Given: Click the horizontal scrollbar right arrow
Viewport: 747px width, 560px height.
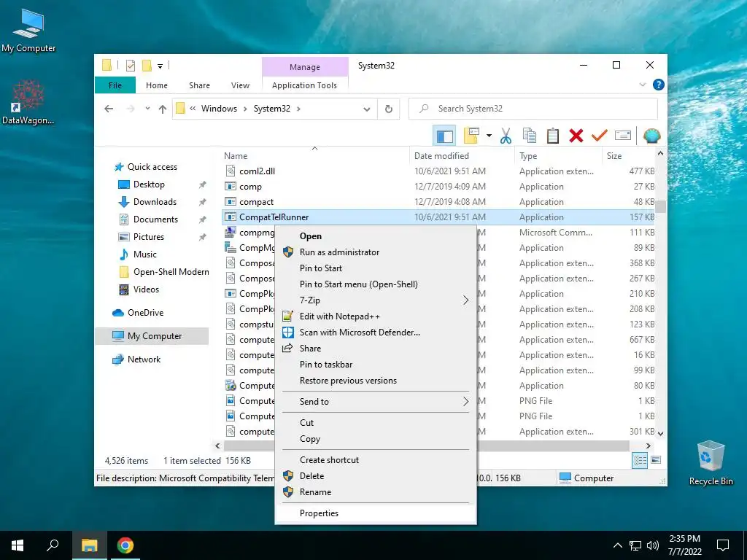Looking at the screenshot, I should click(x=648, y=446).
